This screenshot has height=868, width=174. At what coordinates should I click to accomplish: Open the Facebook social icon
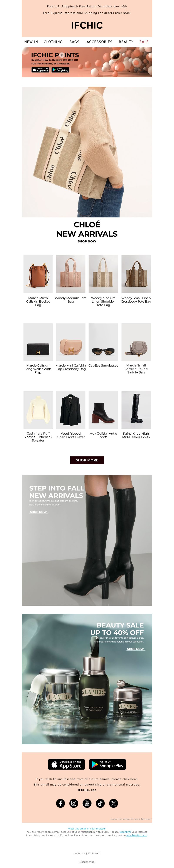click(x=60, y=803)
